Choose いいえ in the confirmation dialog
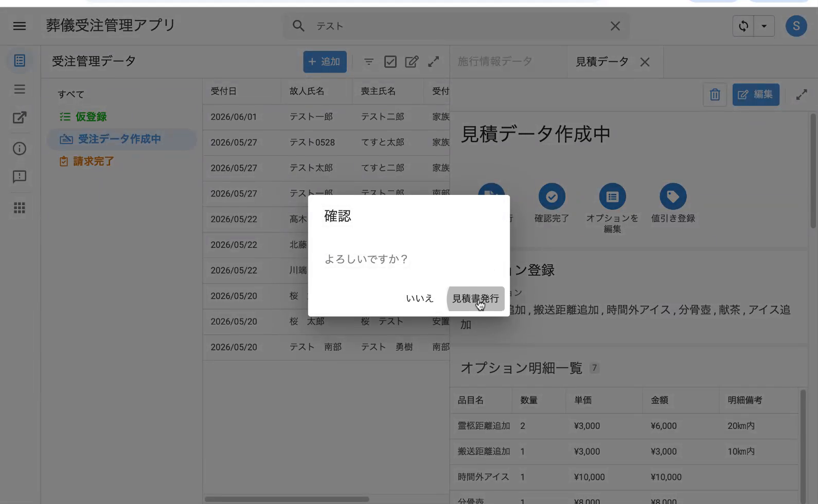This screenshot has height=504, width=818. point(420,298)
